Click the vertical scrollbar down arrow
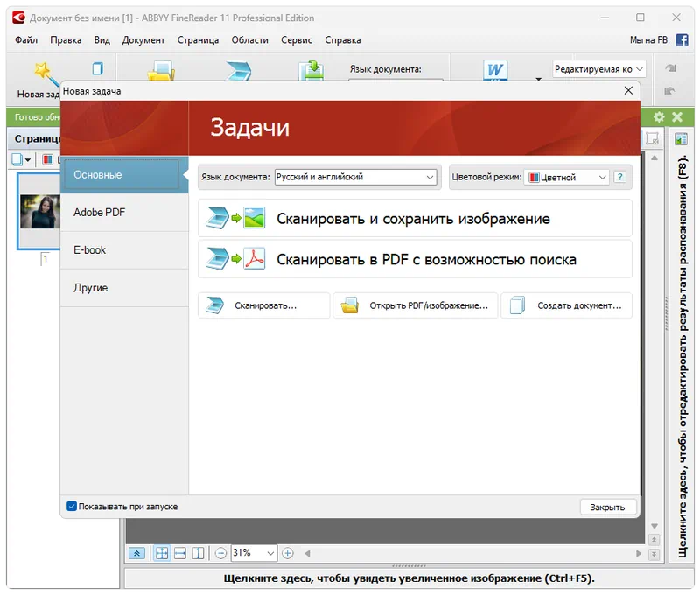This screenshot has height=596, width=700. click(654, 526)
